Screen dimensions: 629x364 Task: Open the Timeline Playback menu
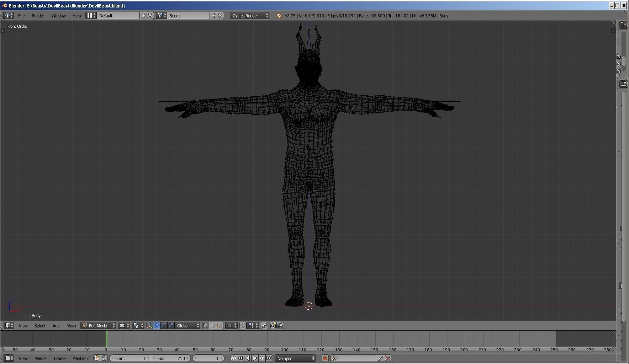(80, 358)
